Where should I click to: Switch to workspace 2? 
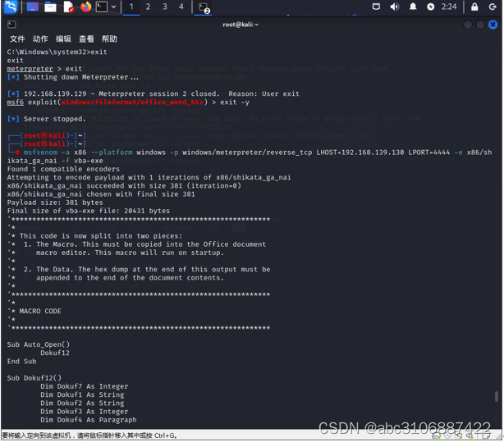click(148, 7)
